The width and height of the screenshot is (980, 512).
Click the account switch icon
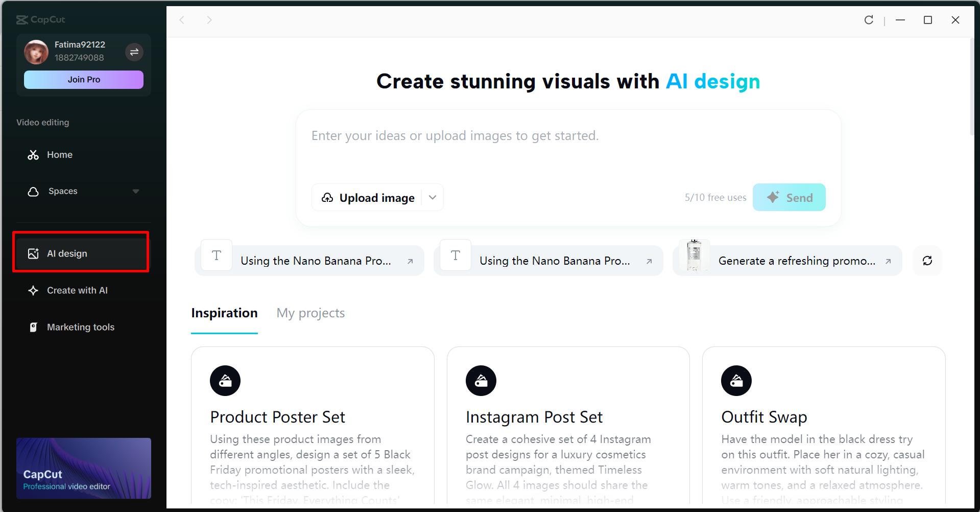[134, 52]
